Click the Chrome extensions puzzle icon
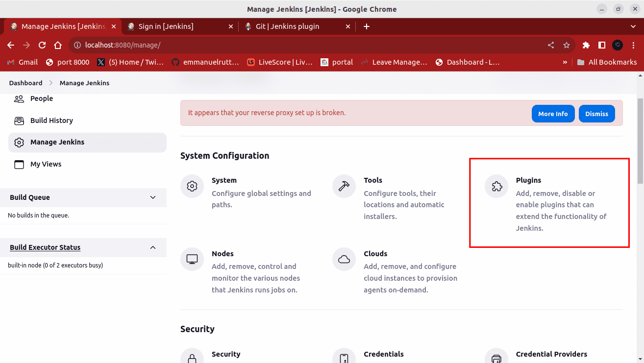The height and width of the screenshot is (363, 644). point(586,45)
